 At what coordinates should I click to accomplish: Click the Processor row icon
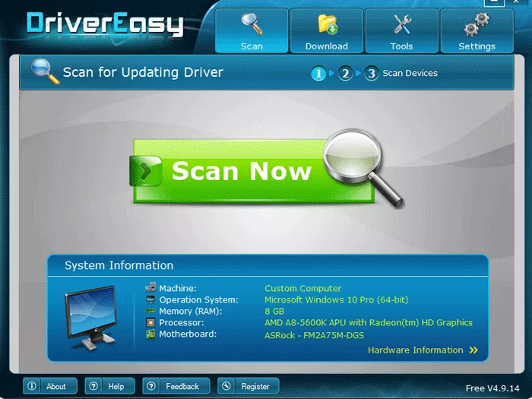click(150, 322)
